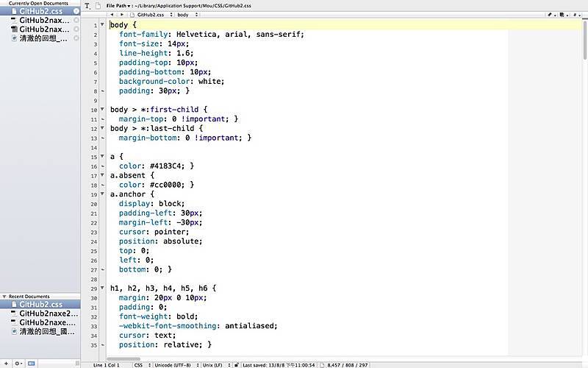Close the 清澈的回想 document

[x=76, y=38]
